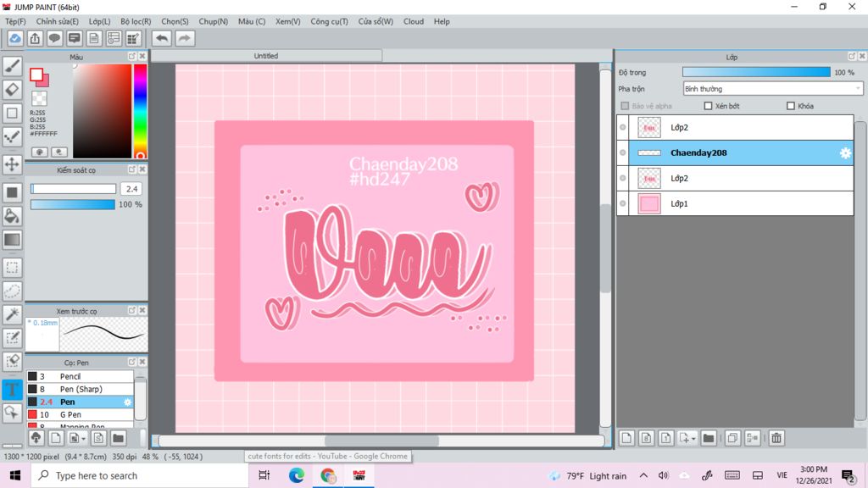Select the Pencil brush
This screenshot has height=488, width=868.
80,376
